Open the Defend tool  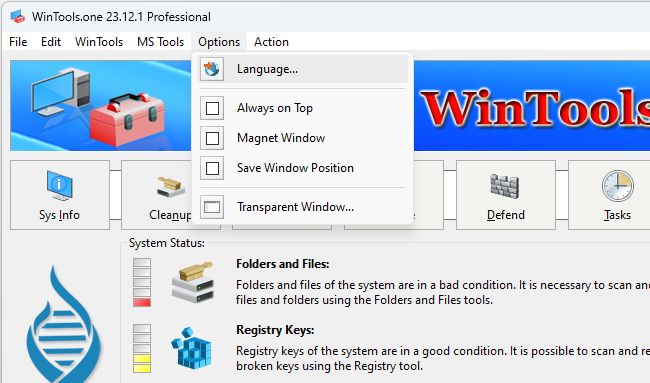(x=506, y=195)
